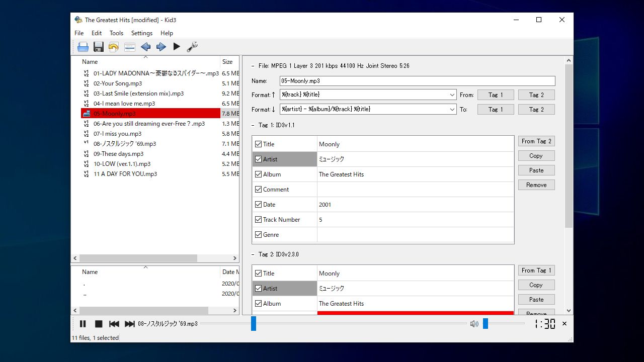This screenshot has height=362, width=644.
Task: Save files with the floppy disk icon
Action: click(x=99, y=47)
